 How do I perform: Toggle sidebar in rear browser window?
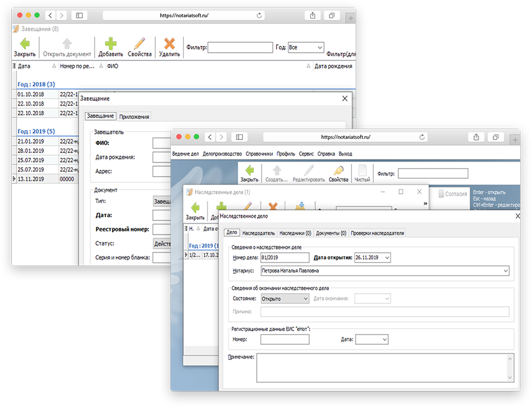tap(79, 16)
